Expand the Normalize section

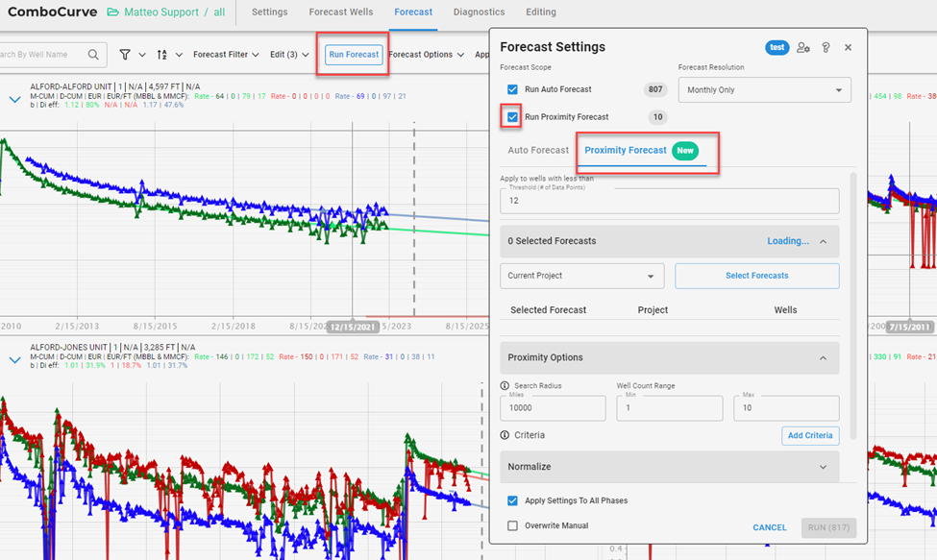coord(823,467)
